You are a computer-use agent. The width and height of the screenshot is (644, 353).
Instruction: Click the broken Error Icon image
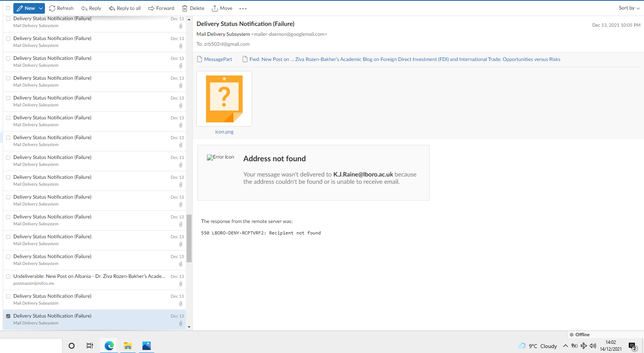[x=221, y=157]
